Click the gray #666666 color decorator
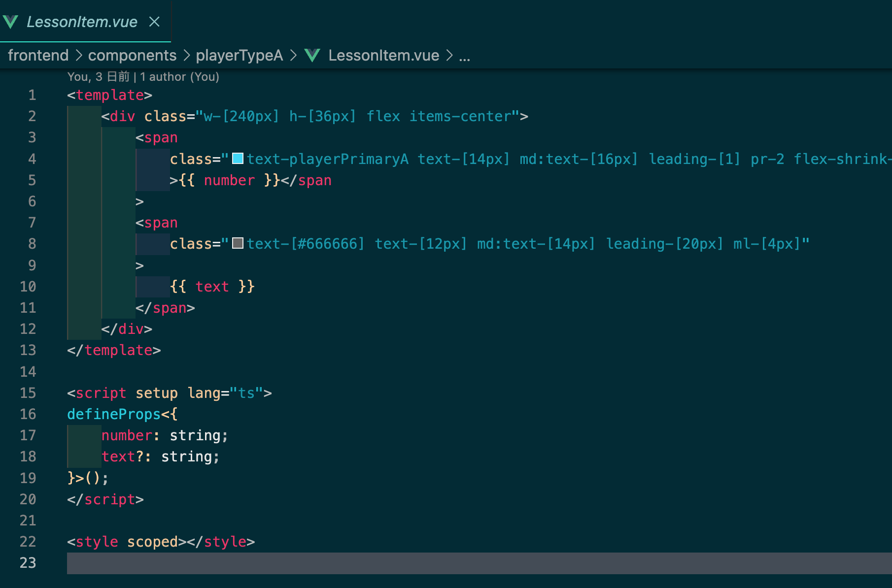The width and height of the screenshot is (892, 588). coord(238,243)
